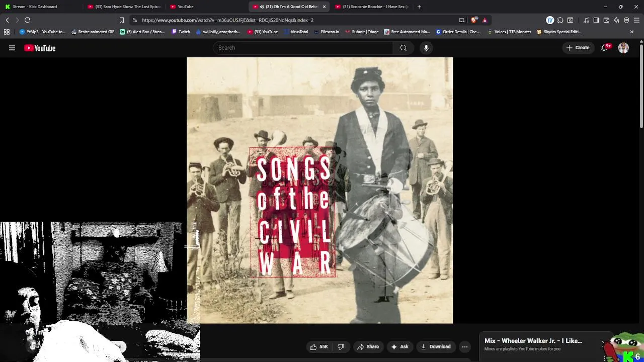
Task: Open the account avatar menu
Action: [623, 48]
